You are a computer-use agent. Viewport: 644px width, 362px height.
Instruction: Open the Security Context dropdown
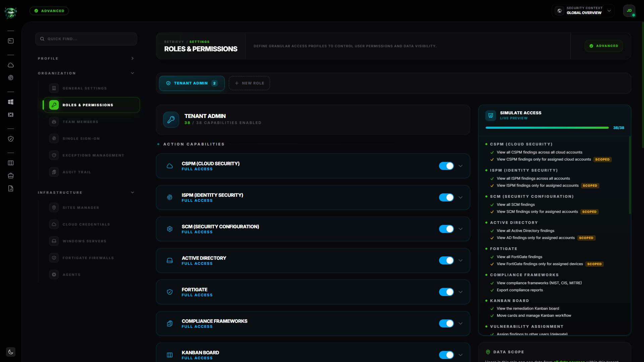583,11
